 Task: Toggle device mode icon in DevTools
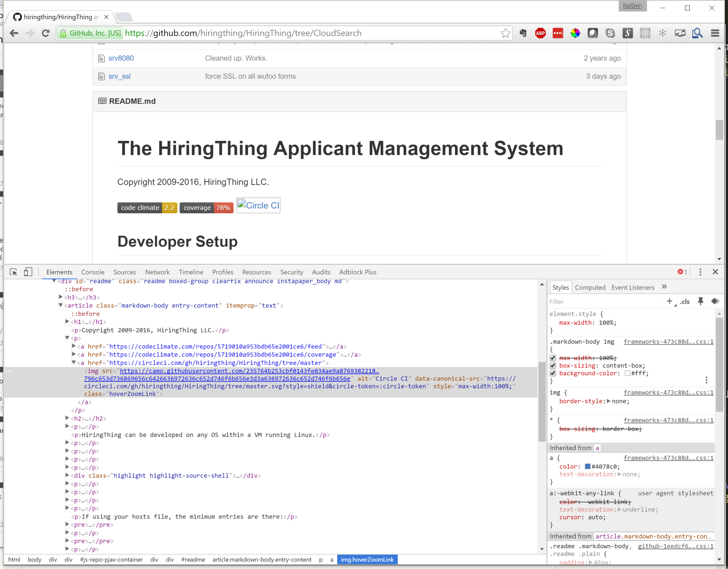28,272
